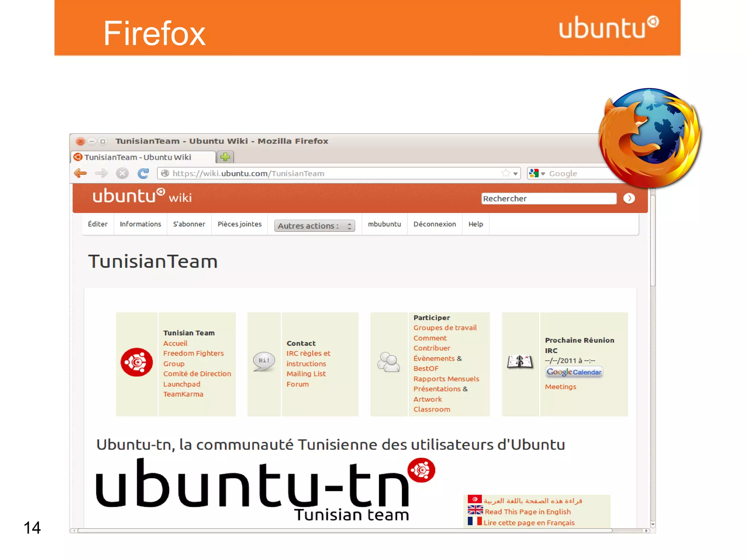Submit wiki search with the round arrow button

pos(629,198)
